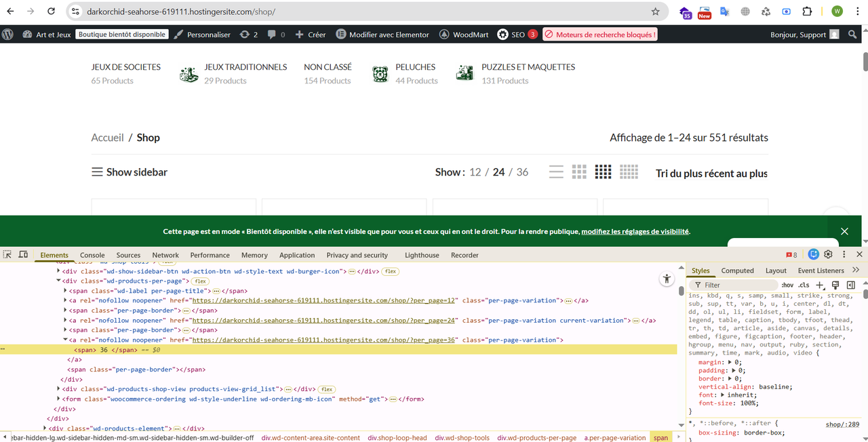
Task: Activate the DevTools element inspector picker
Action: click(x=7, y=255)
